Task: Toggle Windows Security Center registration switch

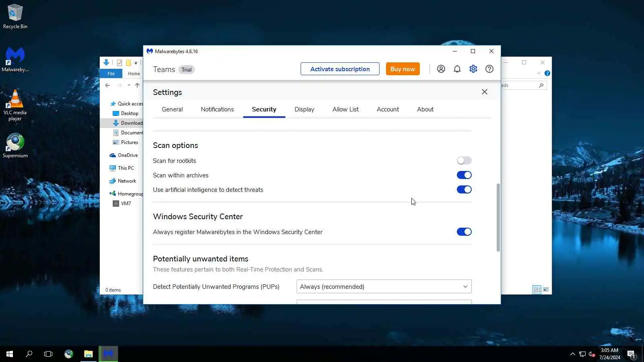Action: [464, 232]
